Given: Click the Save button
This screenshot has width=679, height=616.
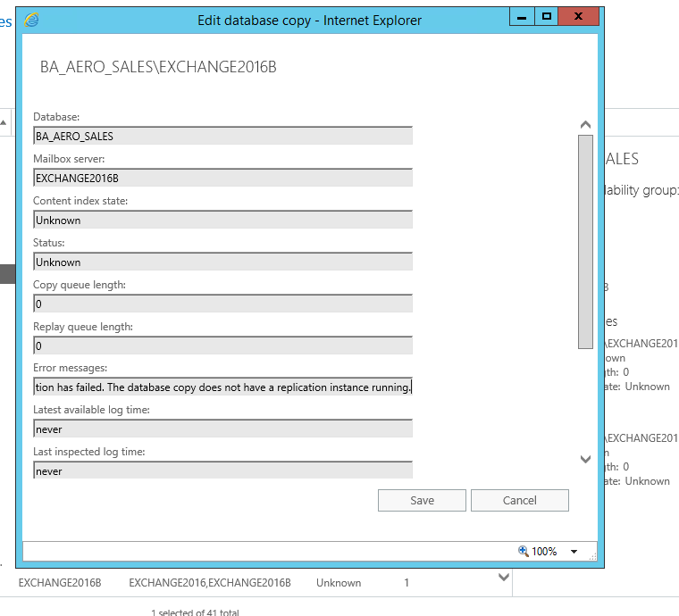Looking at the screenshot, I should pos(422,501).
